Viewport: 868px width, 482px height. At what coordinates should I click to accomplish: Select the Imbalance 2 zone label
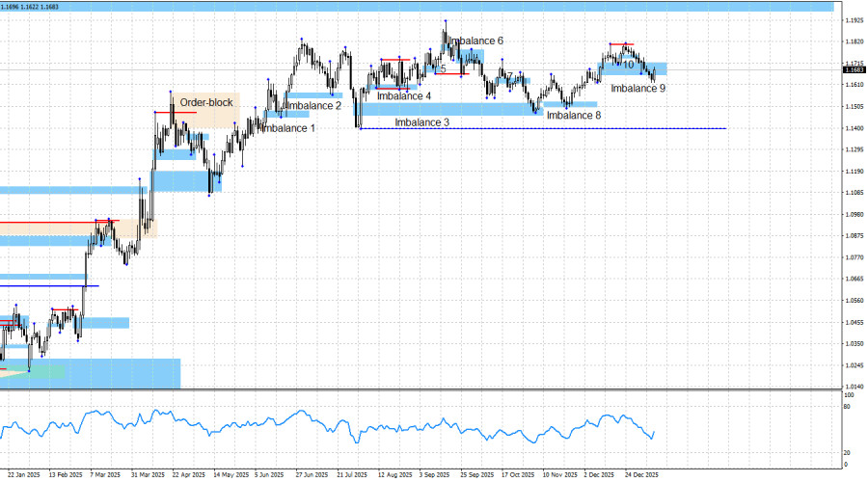(x=312, y=105)
